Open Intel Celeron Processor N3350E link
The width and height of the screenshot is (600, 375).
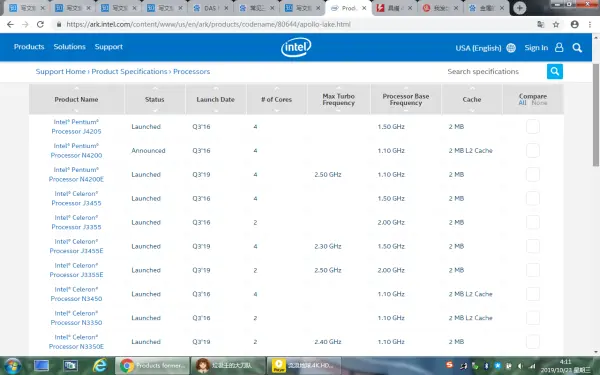pyautogui.click(x=76, y=342)
